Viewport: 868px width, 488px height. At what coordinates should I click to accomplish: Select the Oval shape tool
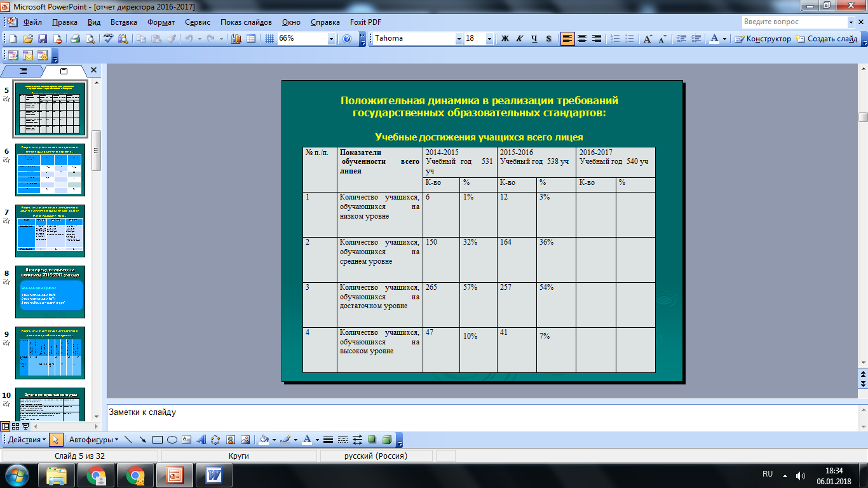click(x=172, y=440)
